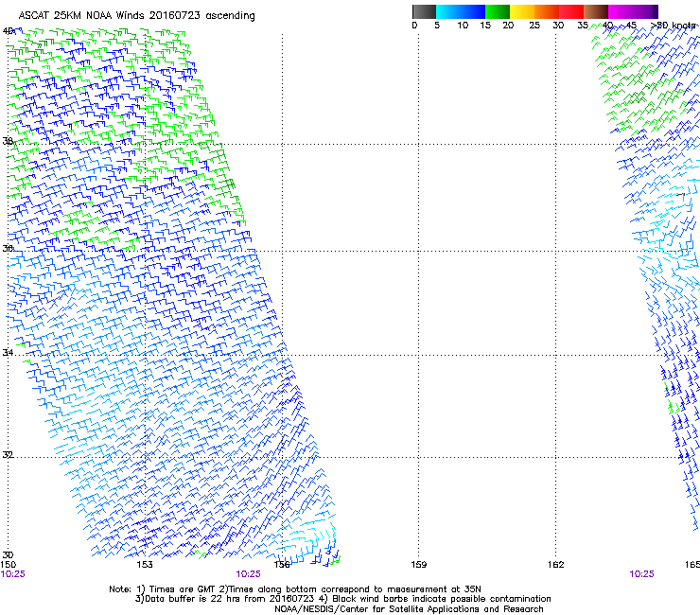Viewport: 700px width, 615px height.
Task: Click the "10" label under the color scale
Action: (x=463, y=26)
